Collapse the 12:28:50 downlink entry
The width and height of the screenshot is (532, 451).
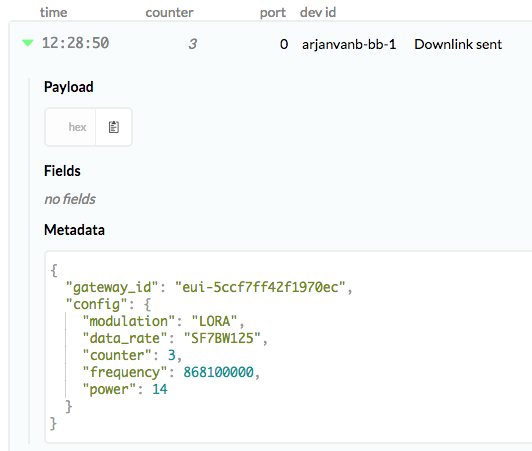tap(28, 43)
